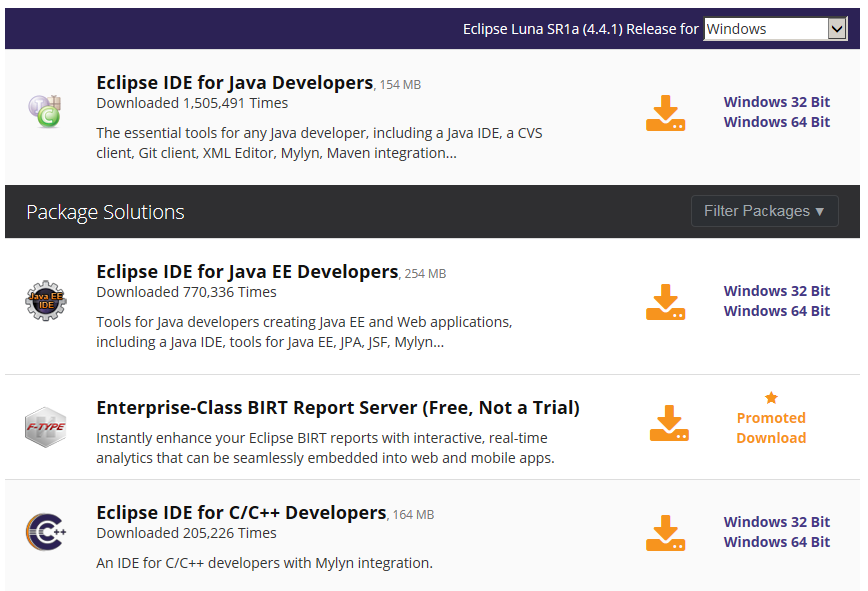Click the '254 MB' size label
The height and width of the screenshot is (591, 868).
tap(425, 274)
